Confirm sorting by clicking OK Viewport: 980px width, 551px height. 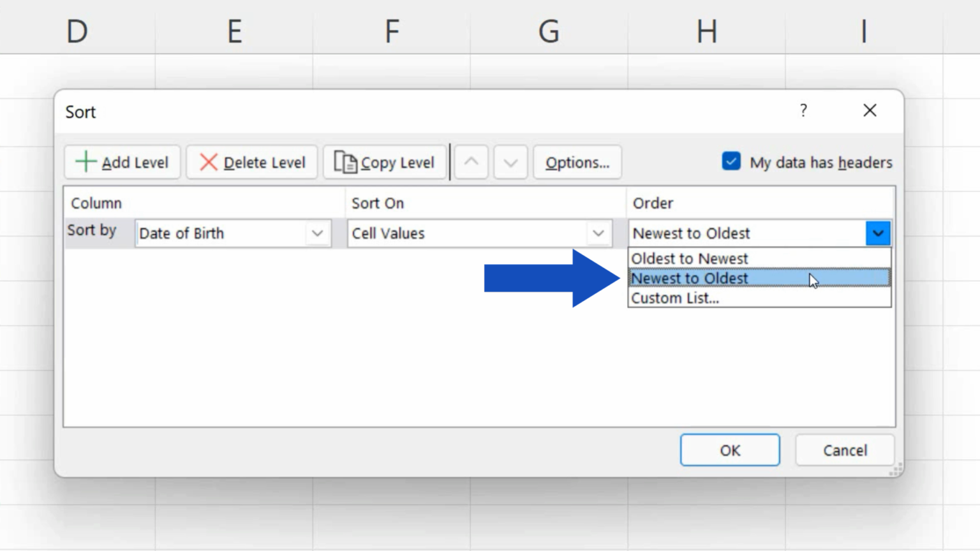[x=729, y=450]
